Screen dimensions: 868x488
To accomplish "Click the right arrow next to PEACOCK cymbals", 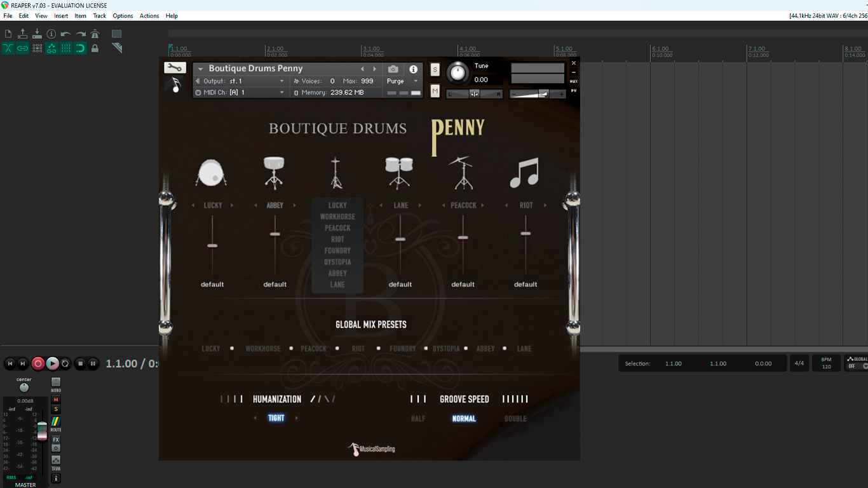I will click(x=482, y=205).
